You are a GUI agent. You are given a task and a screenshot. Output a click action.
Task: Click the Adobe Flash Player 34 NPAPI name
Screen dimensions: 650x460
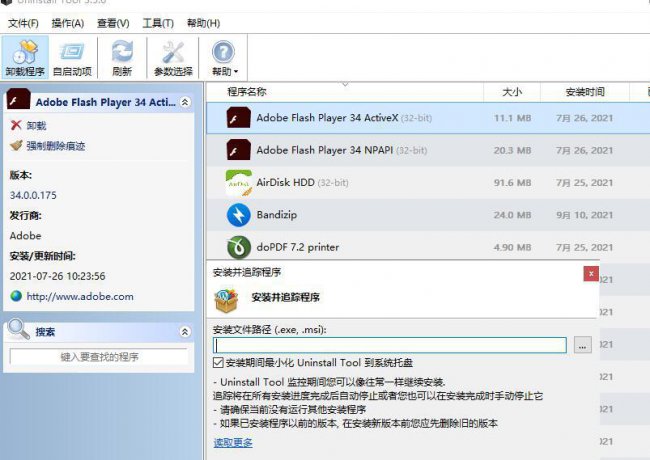pos(325,150)
